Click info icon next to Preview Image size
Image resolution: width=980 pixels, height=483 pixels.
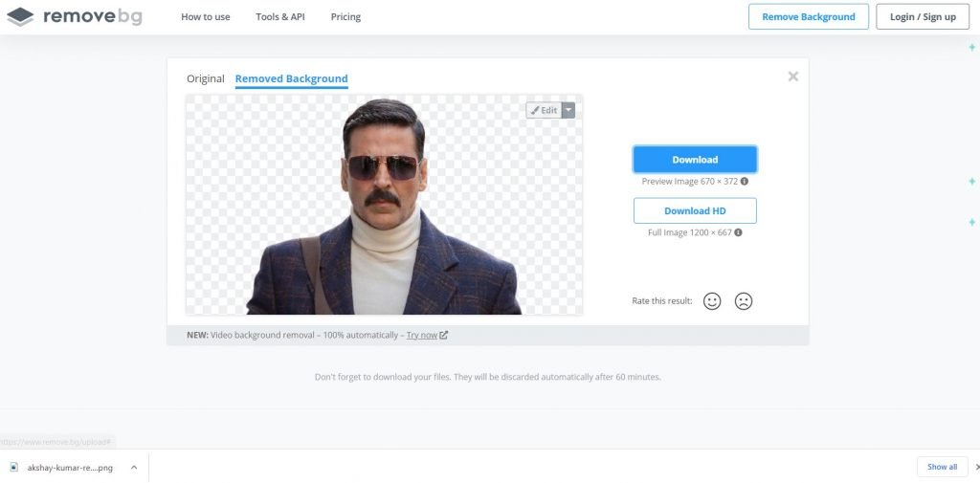[745, 181]
